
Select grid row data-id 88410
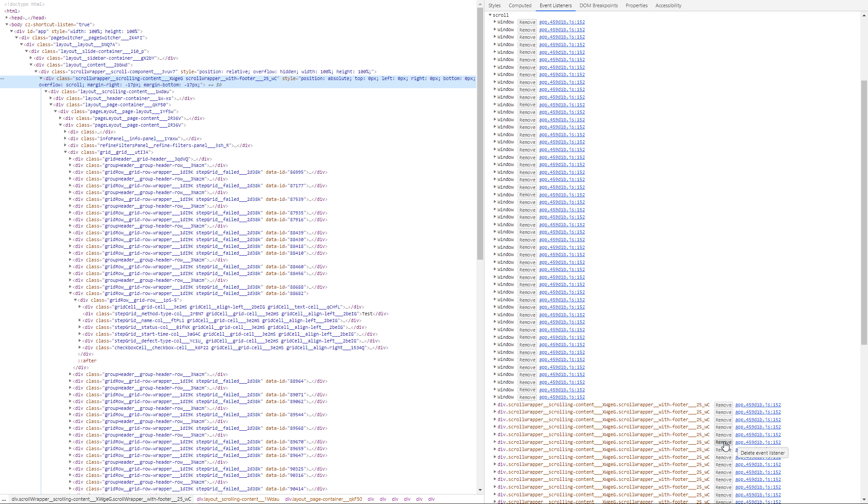[x=200, y=253]
